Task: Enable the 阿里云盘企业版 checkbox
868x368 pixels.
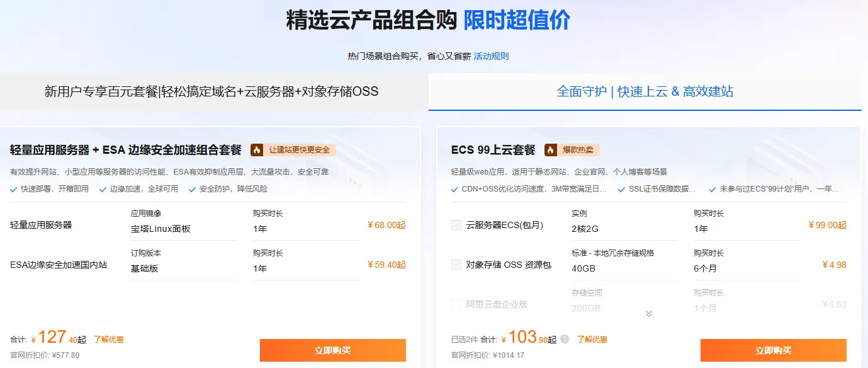Action: pyautogui.click(x=456, y=304)
